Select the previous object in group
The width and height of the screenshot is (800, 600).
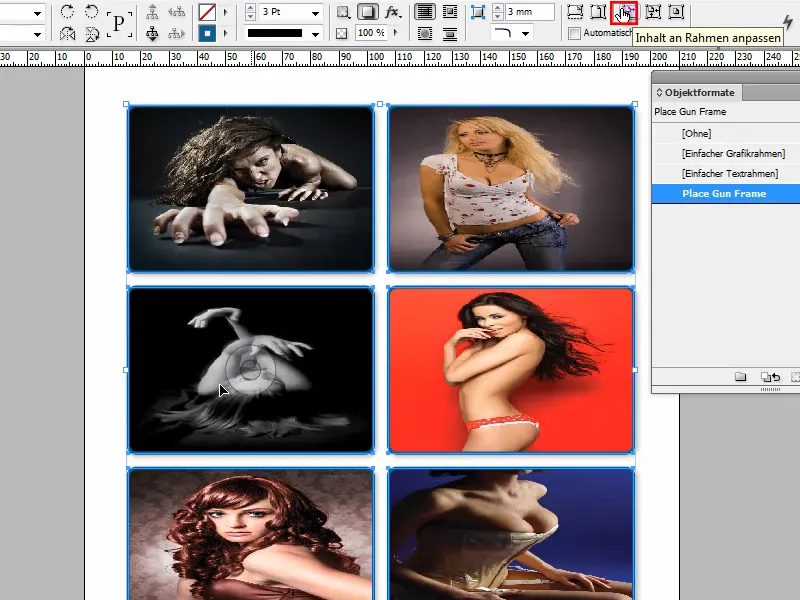tap(176, 12)
